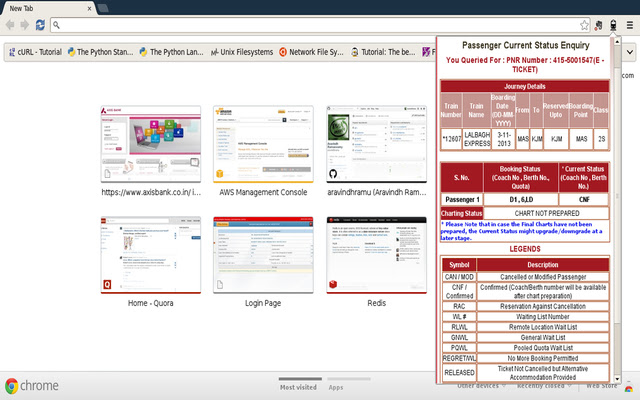Click the CAN / MOD symbol cell
Image resolution: width=640 pixels, height=400 pixels.
coord(459,277)
